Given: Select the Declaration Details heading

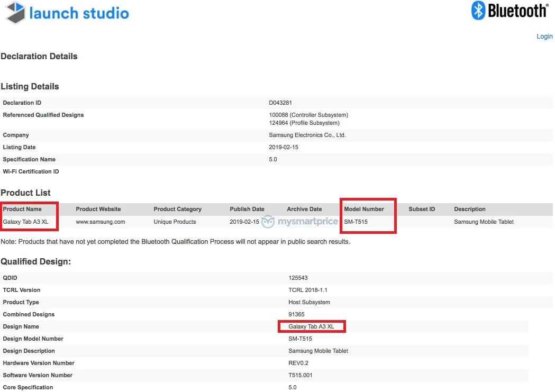Looking at the screenshot, I should click(39, 56).
